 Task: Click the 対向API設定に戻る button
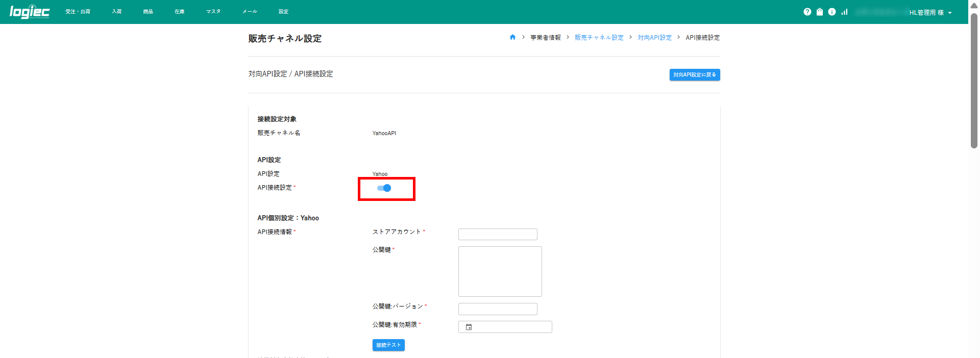(694, 75)
